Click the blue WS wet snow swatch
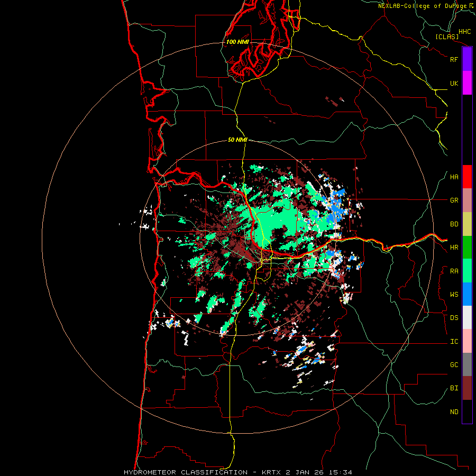Screen dimensions: 476x476 (467, 294)
